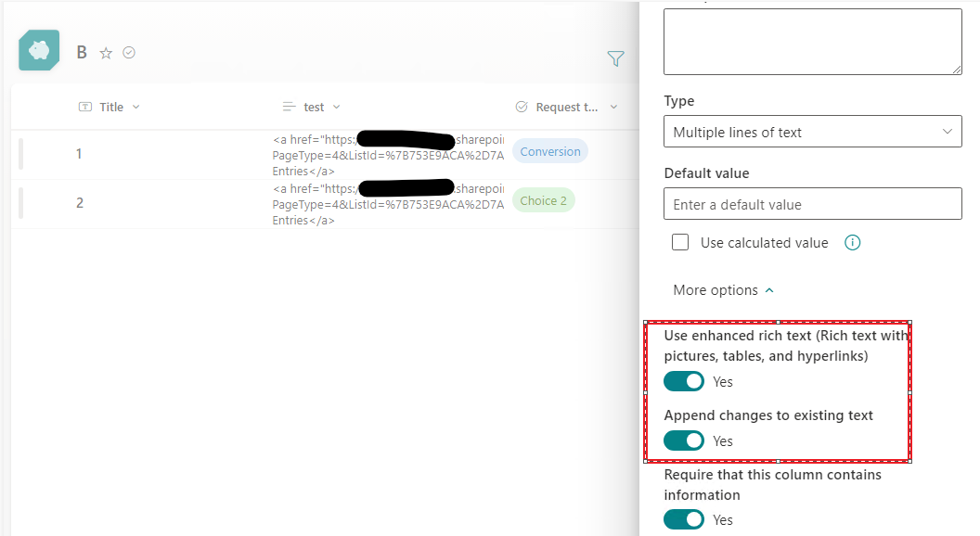Click the Enter a default value field

pyautogui.click(x=812, y=203)
